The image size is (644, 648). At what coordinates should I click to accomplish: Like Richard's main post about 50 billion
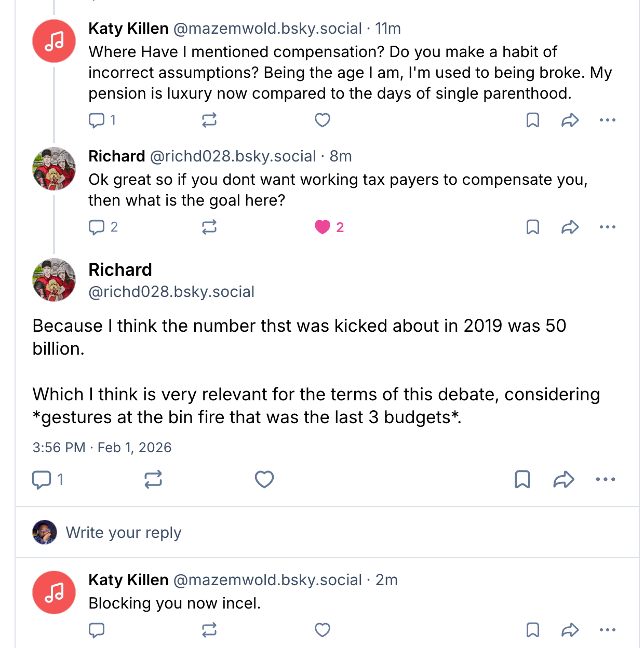(264, 479)
